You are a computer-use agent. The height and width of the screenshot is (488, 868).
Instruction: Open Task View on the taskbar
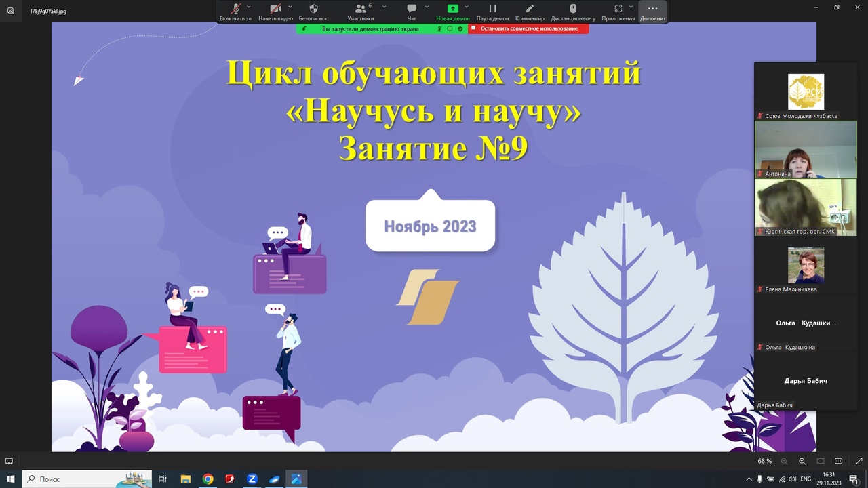coord(163,479)
